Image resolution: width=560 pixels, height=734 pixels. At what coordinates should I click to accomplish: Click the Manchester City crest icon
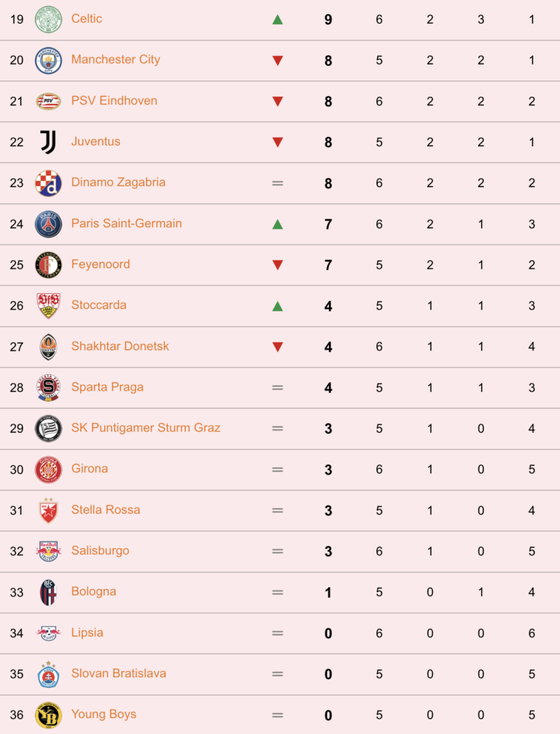[x=48, y=60]
